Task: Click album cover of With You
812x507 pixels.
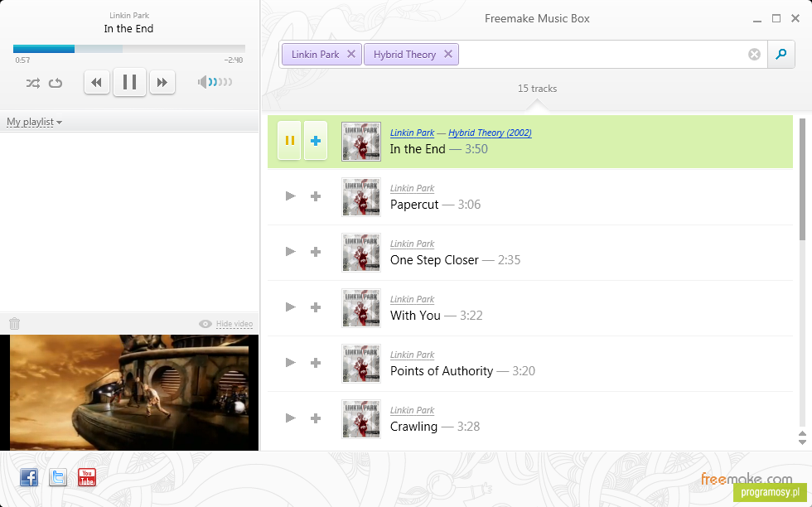Action: [361, 307]
